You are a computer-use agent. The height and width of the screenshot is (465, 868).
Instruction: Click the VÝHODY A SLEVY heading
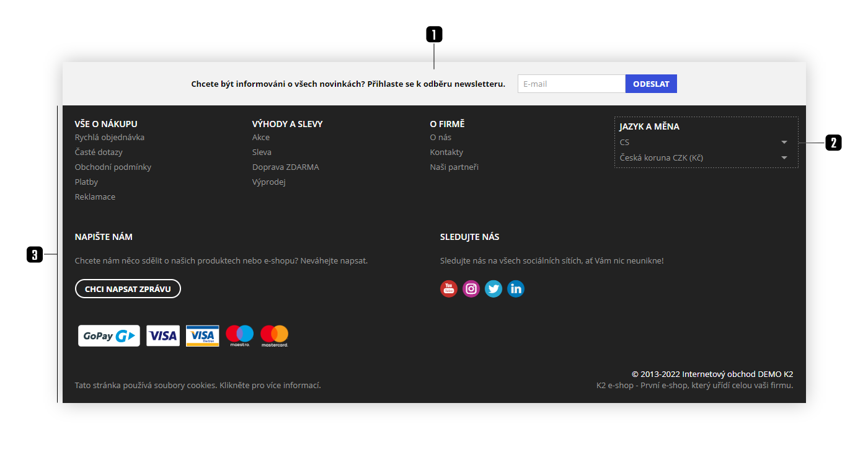[x=288, y=124]
